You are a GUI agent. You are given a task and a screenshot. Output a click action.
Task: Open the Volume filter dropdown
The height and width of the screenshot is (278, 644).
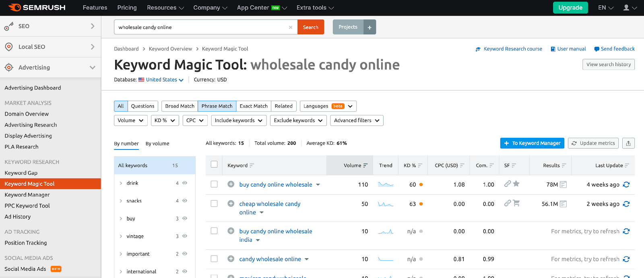pos(131,120)
